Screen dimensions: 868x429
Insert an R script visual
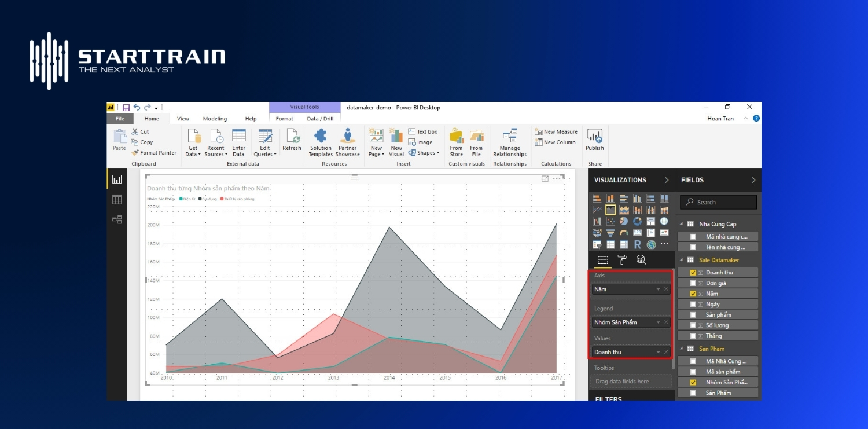(637, 244)
